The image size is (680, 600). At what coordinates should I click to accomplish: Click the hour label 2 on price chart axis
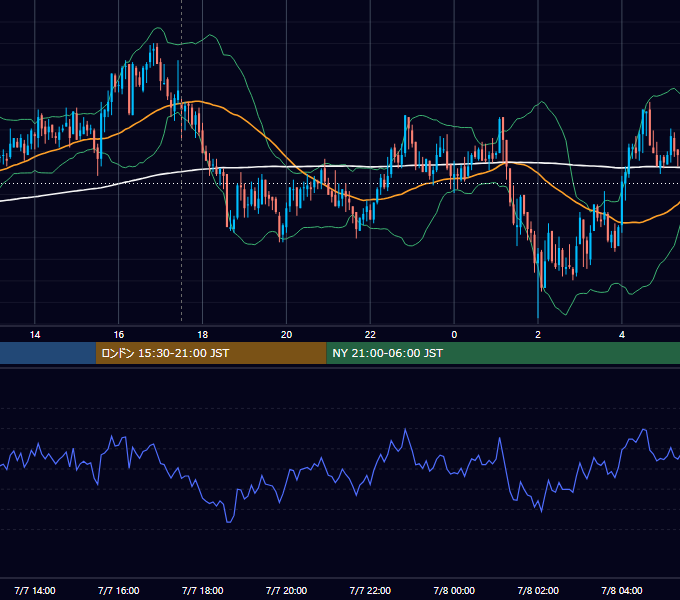[x=538, y=335]
